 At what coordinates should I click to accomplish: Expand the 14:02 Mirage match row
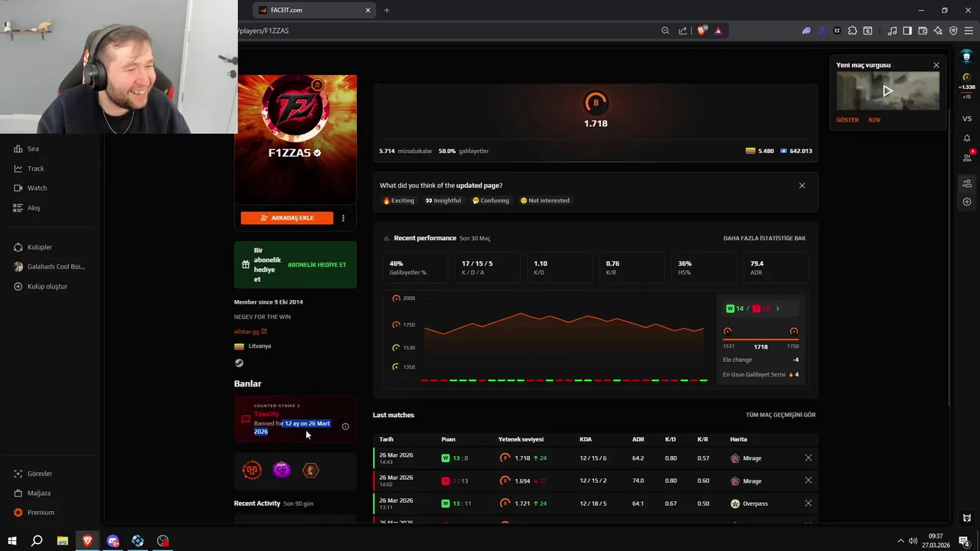808,481
